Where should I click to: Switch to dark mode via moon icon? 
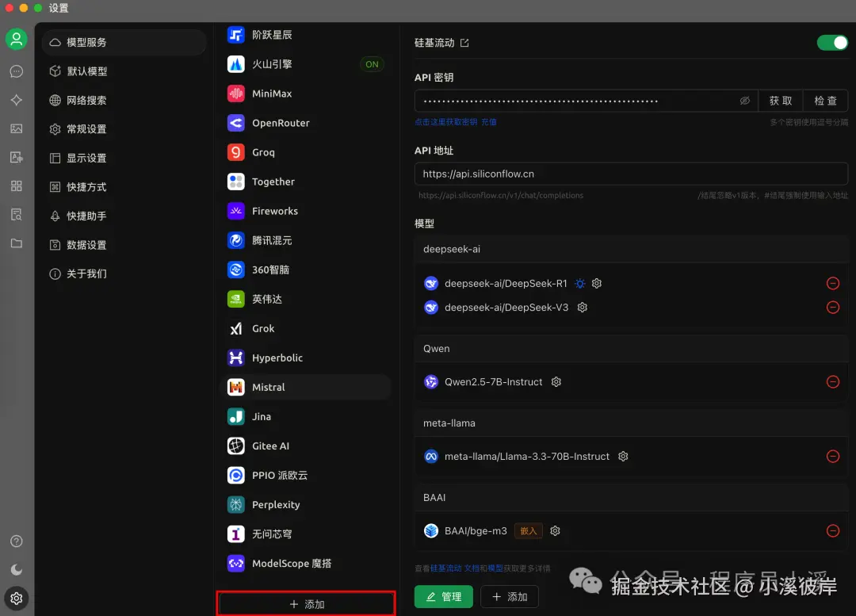17,569
